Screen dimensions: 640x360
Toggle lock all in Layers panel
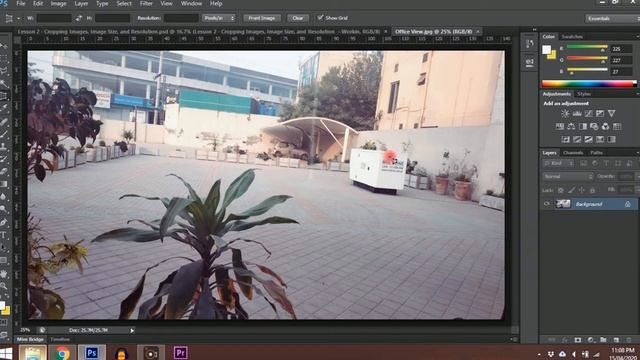[x=592, y=190]
